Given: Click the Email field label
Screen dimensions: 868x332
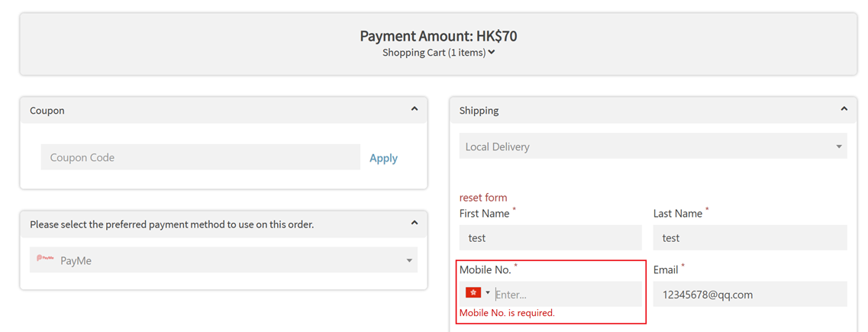Looking at the screenshot, I should [666, 270].
